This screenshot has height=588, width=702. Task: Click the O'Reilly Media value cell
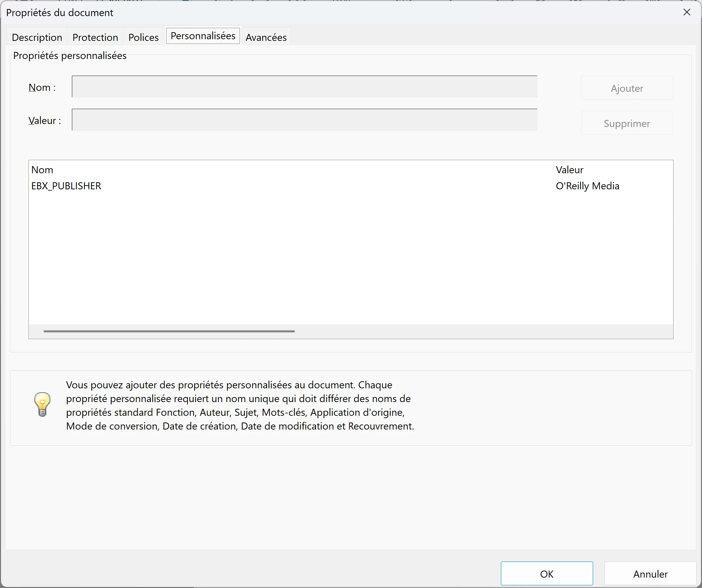coord(587,186)
